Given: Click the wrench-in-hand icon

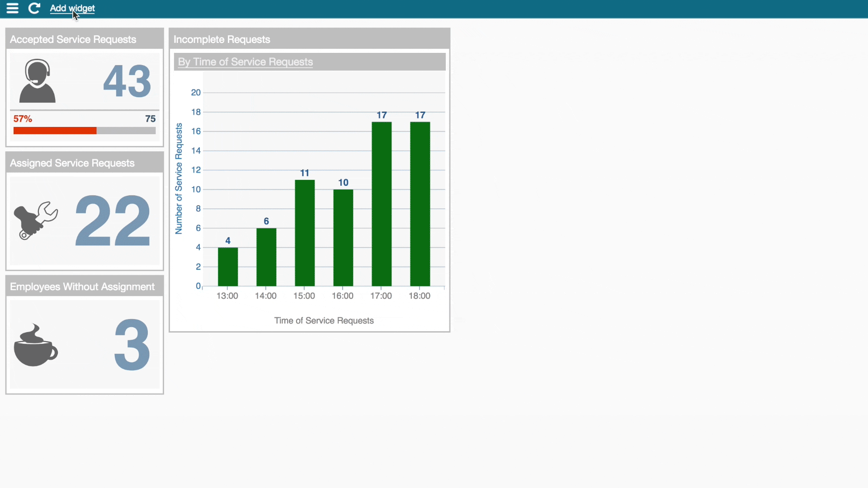Looking at the screenshot, I should tap(35, 220).
